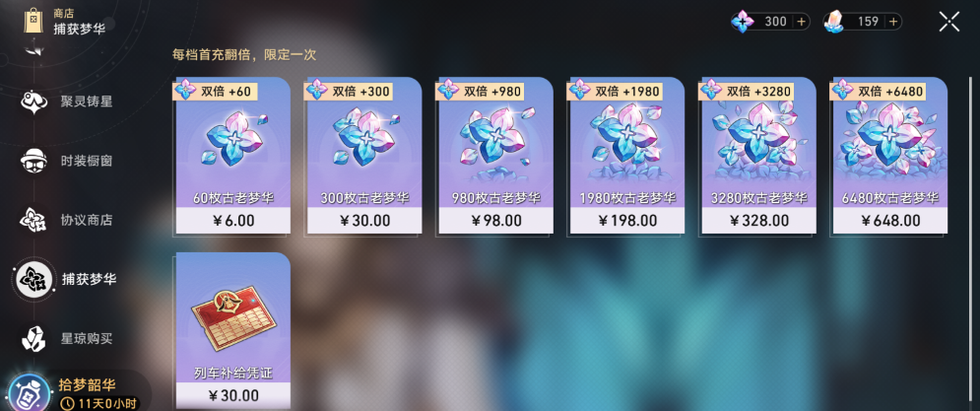The image size is (980, 411).
Task: Click the highlighted 捕获梦华 sidebar icon
Action: click(33, 279)
